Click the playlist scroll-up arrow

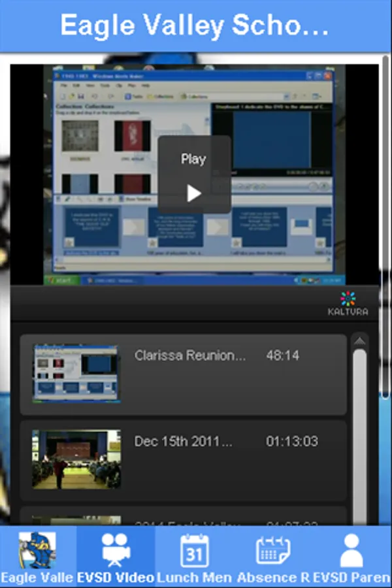pos(359,341)
